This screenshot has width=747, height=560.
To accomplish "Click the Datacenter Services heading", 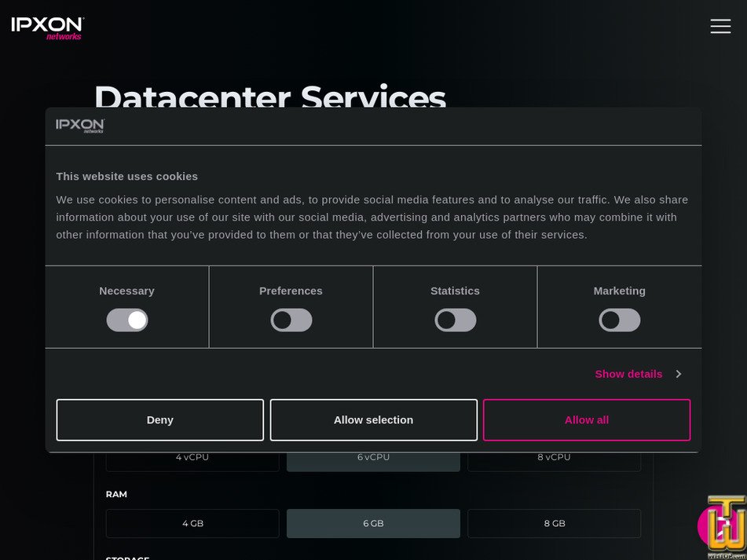I will tap(269, 99).
